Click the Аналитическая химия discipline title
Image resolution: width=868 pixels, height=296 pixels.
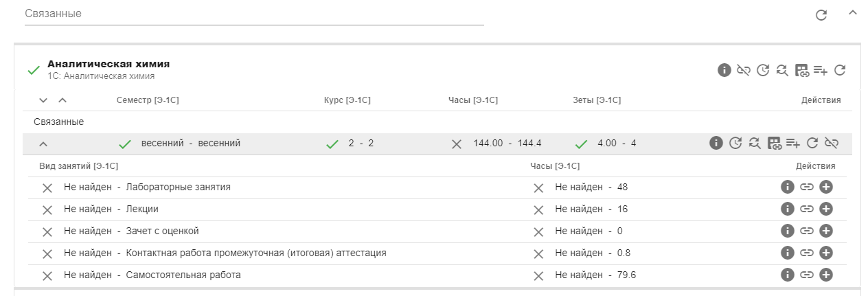(x=108, y=64)
